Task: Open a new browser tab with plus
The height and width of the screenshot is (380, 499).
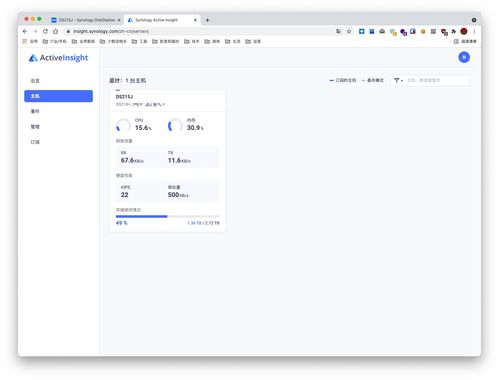Action: click(x=207, y=20)
